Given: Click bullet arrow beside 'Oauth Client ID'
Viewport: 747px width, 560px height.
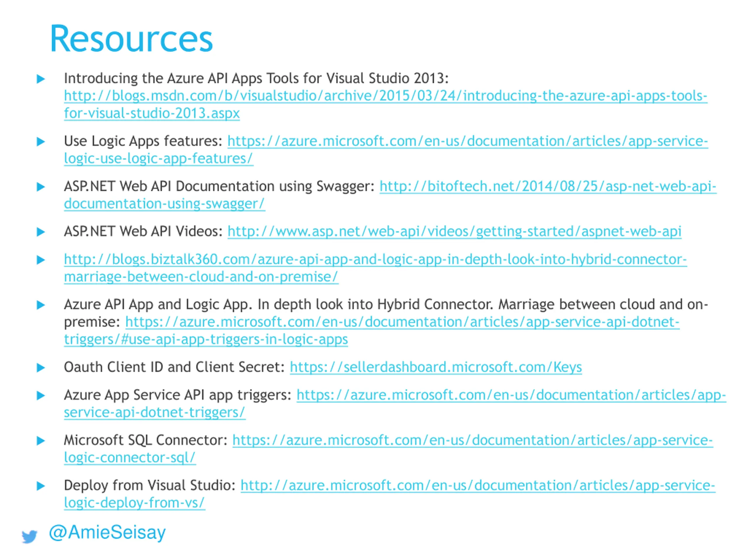Looking at the screenshot, I should click(x=41, y=368).
